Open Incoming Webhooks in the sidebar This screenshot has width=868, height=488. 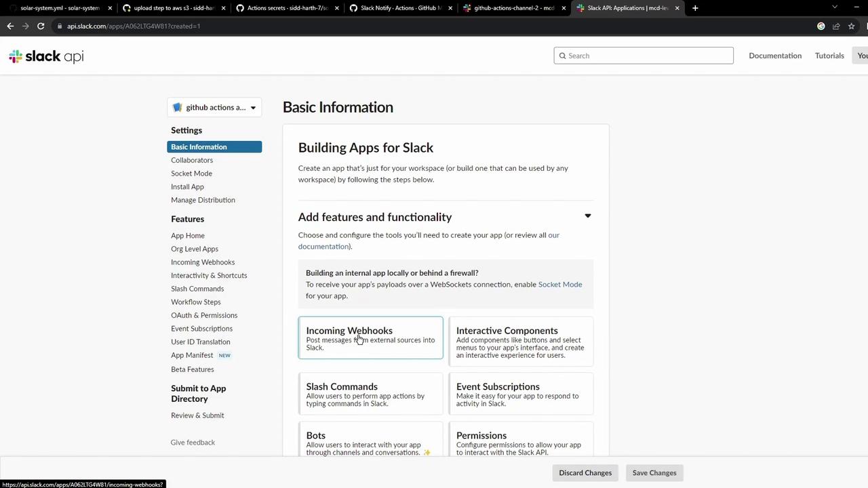click(203, 262)
